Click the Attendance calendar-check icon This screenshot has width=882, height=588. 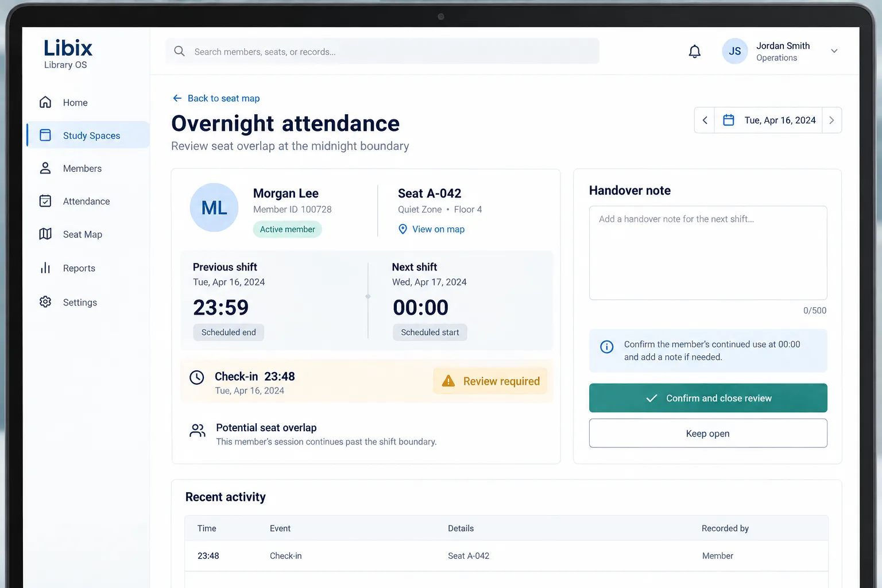(x=45, y=201)
